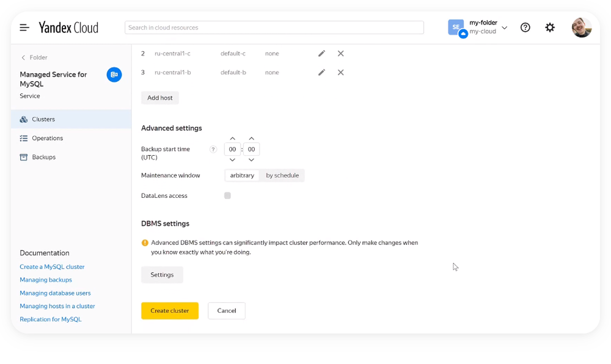Click the Yandex Cloud logo
The image size is (611, 364).
pos(68,27)
